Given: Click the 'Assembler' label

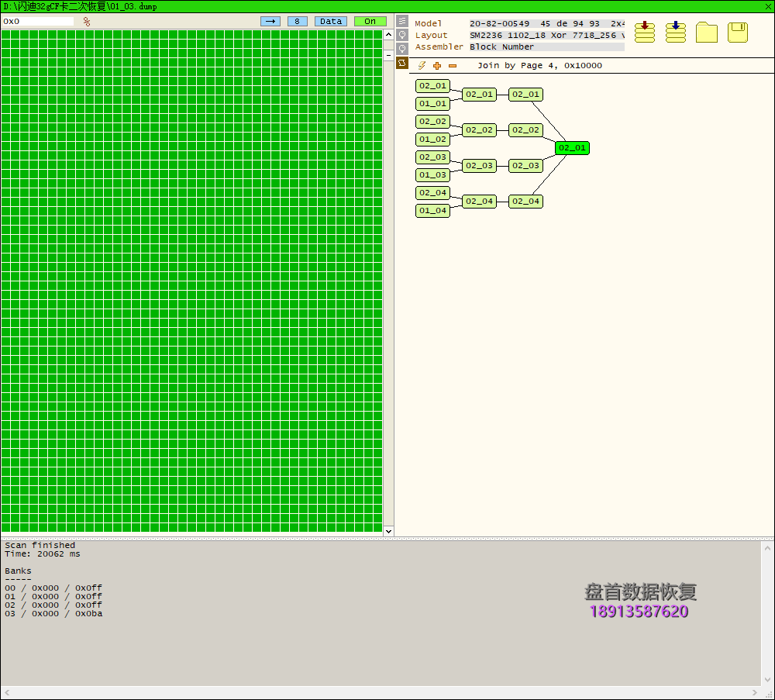Looking at the screenshot, I should [439, 47].
